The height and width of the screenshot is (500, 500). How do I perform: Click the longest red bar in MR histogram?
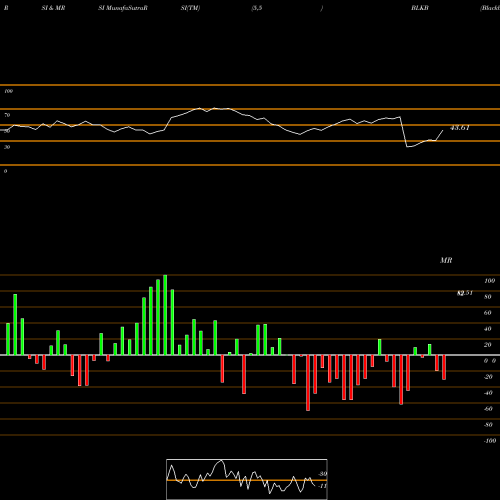pyautogui.click(x=308, y=383)
